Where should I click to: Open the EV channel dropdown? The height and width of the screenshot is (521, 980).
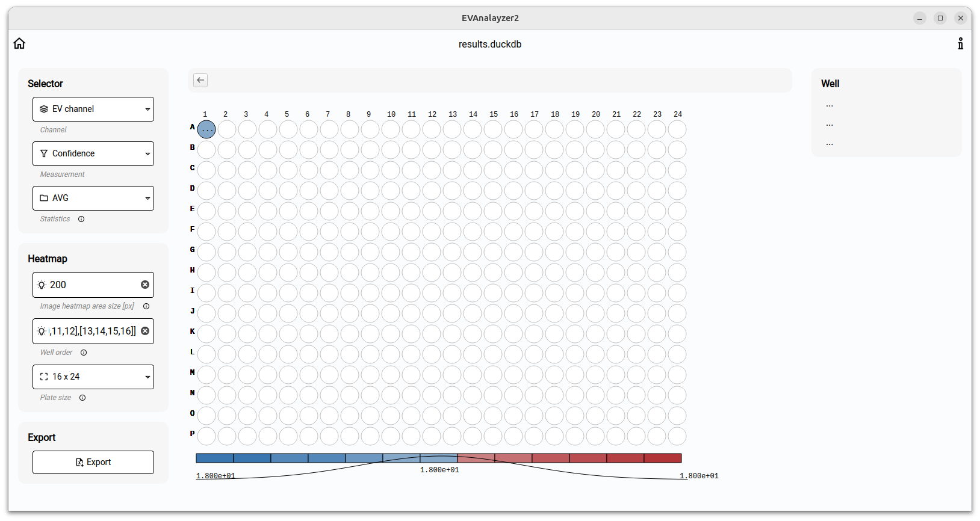click(x=93, y=109)
